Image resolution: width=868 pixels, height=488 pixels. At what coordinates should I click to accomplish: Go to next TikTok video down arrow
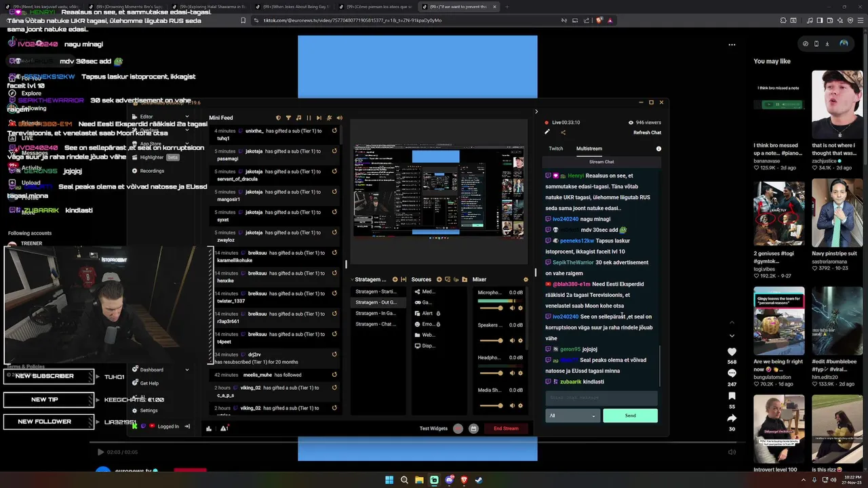[x=732, y=335]
